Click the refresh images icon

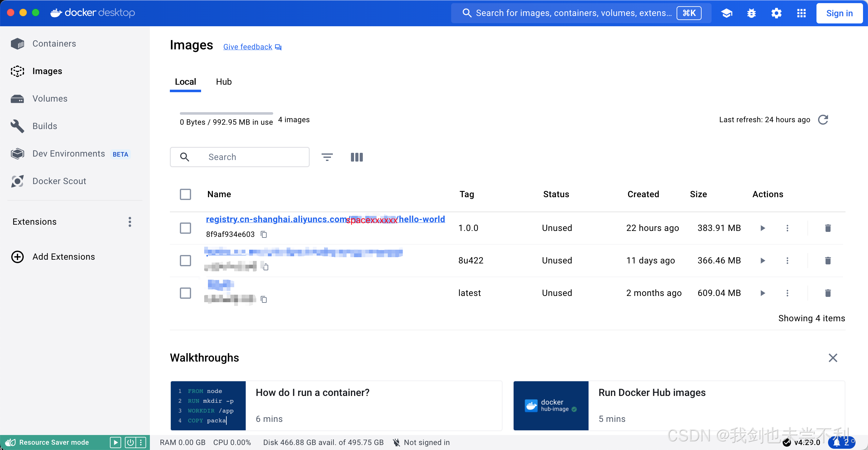coord(822,120)
